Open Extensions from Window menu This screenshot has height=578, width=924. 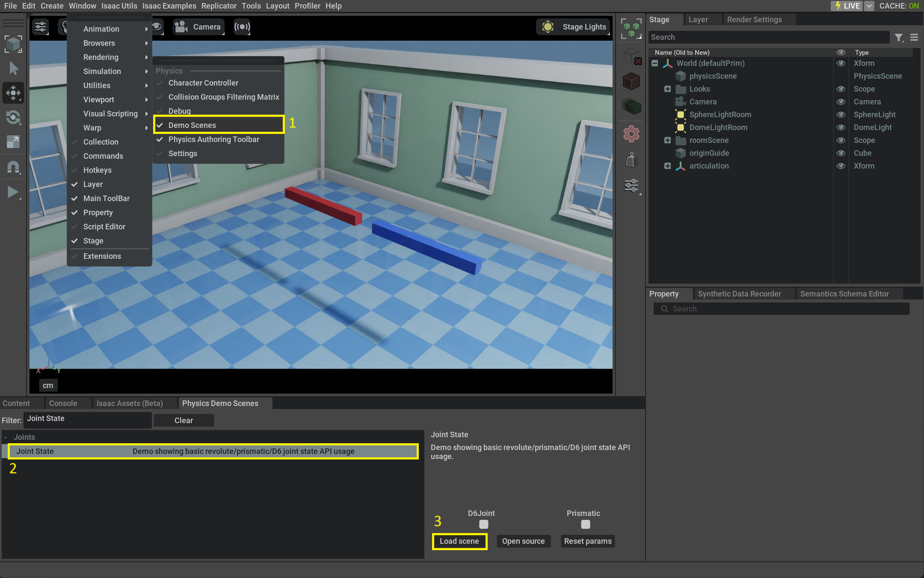[110, 256]
